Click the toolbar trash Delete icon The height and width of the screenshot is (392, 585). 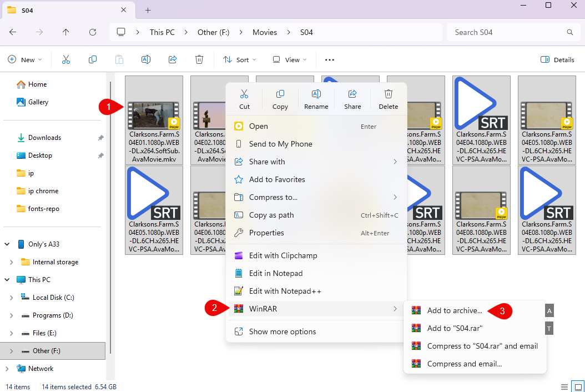click(199, 59)
